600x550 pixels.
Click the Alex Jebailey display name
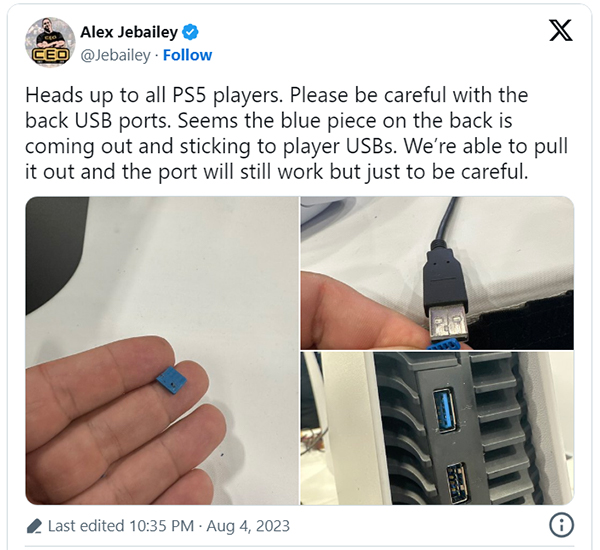129,32
